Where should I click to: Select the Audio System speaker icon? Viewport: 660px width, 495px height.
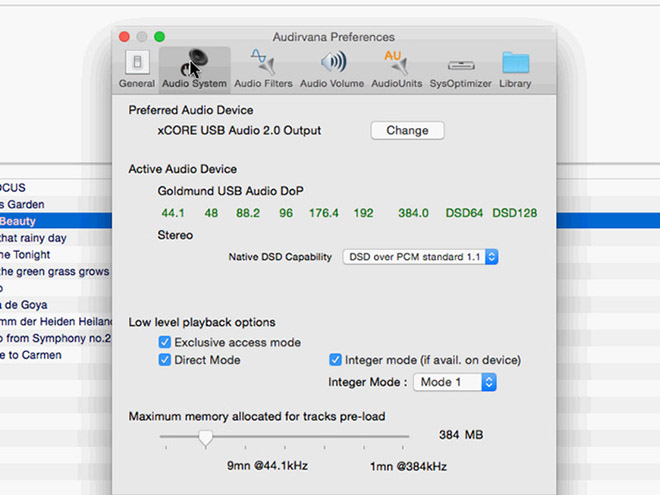click(x=194, y=63)
